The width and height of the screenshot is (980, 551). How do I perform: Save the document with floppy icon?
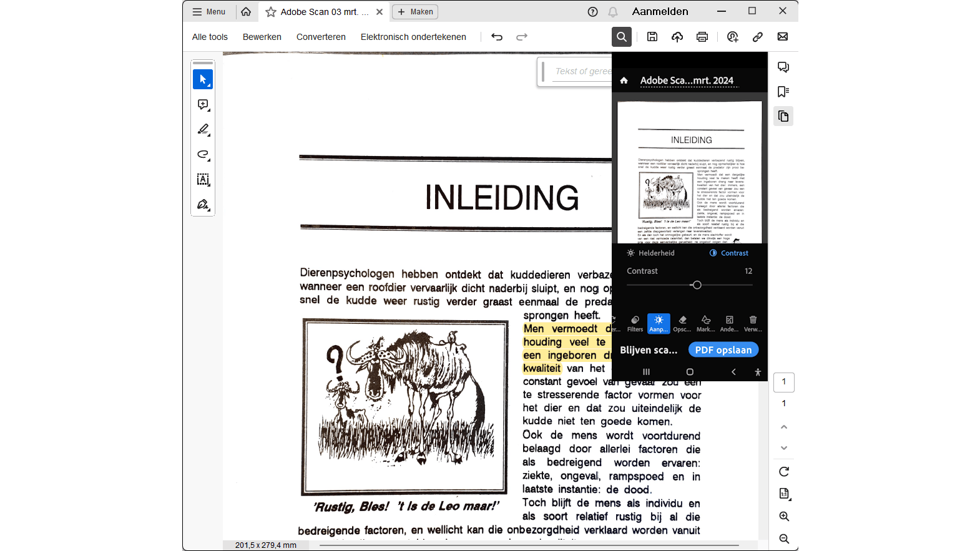tap(652, 37)
